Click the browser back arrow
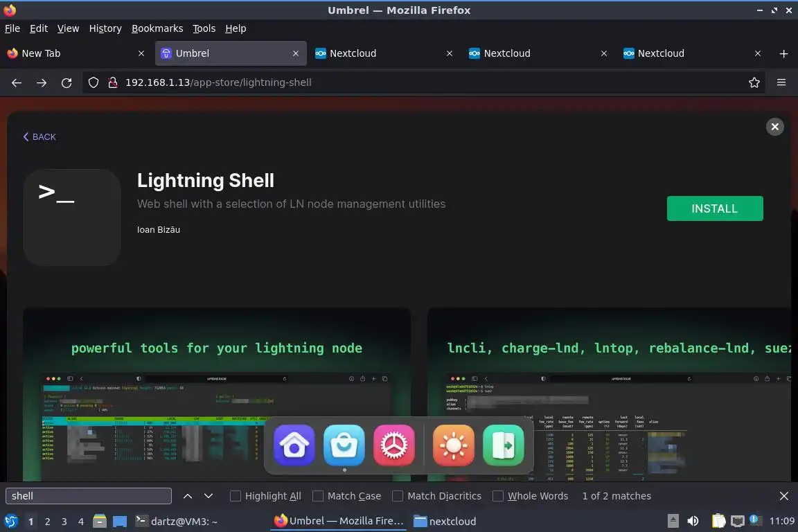798x532 pixels. 17,82
